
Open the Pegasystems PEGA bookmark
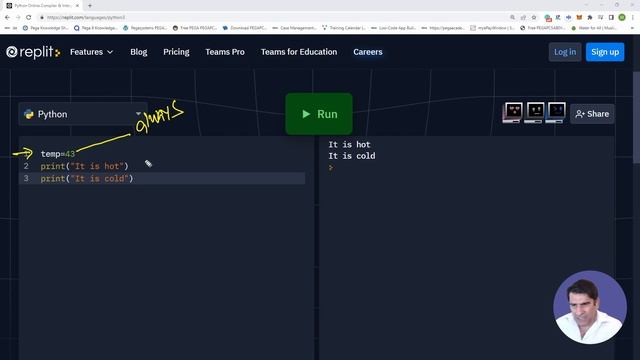click(145, 28)
